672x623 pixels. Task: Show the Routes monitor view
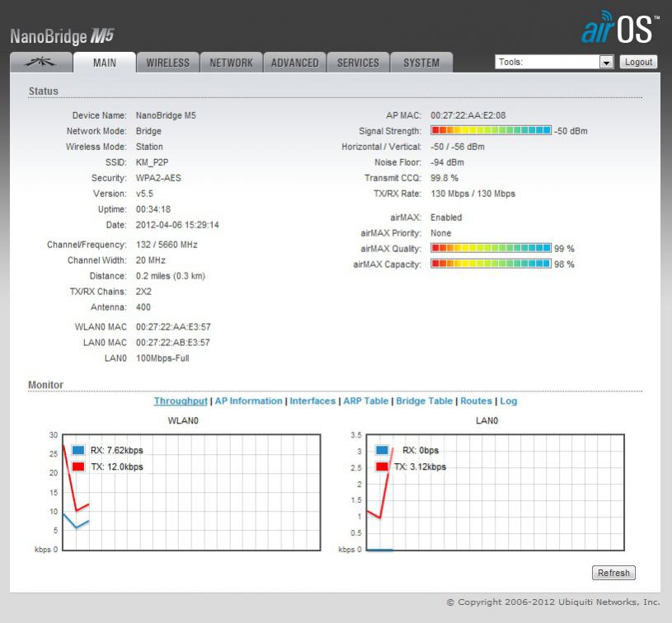pyautogui.click(x=476, y=401)
